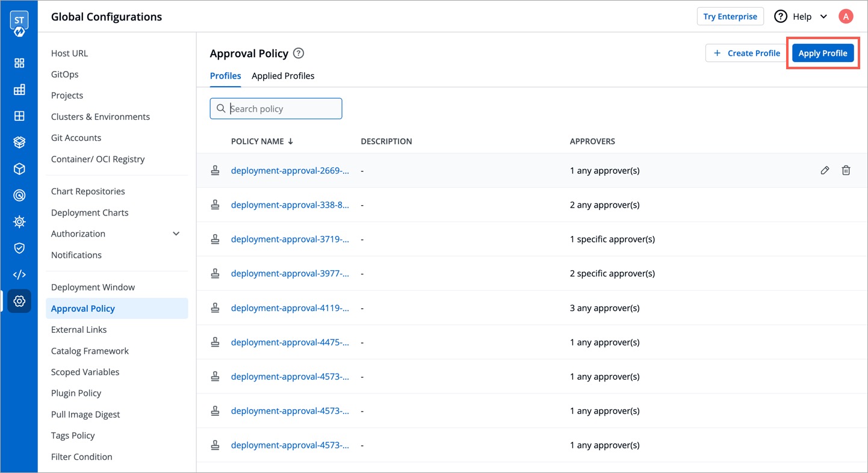Switch to the Applied Profiles tab
868x473 pixels.
[x=283, y=76]
